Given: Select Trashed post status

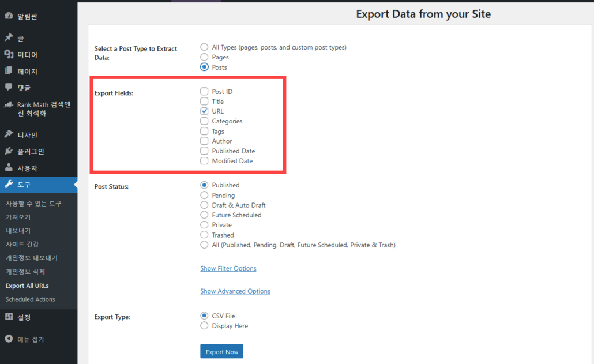Looking at the screenshot, I should [x=204, y=235].
